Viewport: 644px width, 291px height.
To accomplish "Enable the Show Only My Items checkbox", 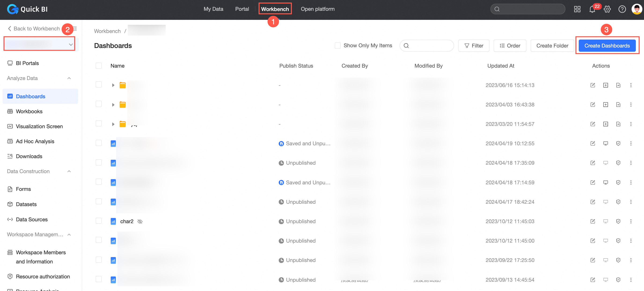I will pos(337,46).
